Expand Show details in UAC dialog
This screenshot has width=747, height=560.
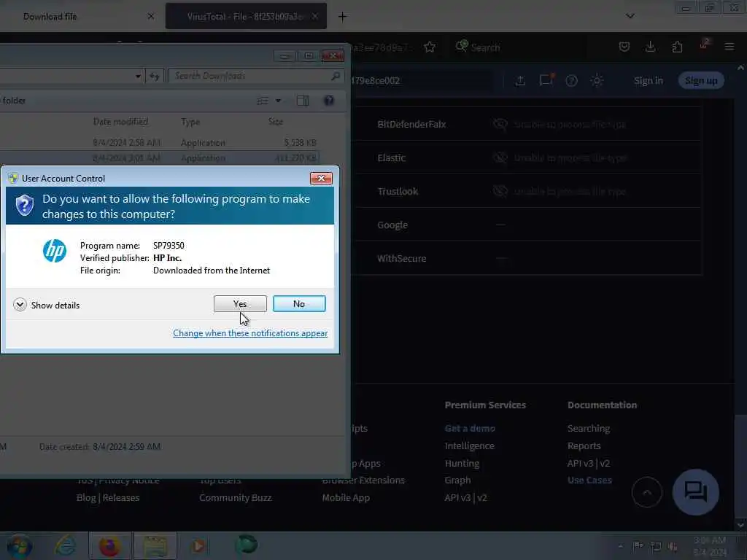pyautogui.click(x=47, y=305)
